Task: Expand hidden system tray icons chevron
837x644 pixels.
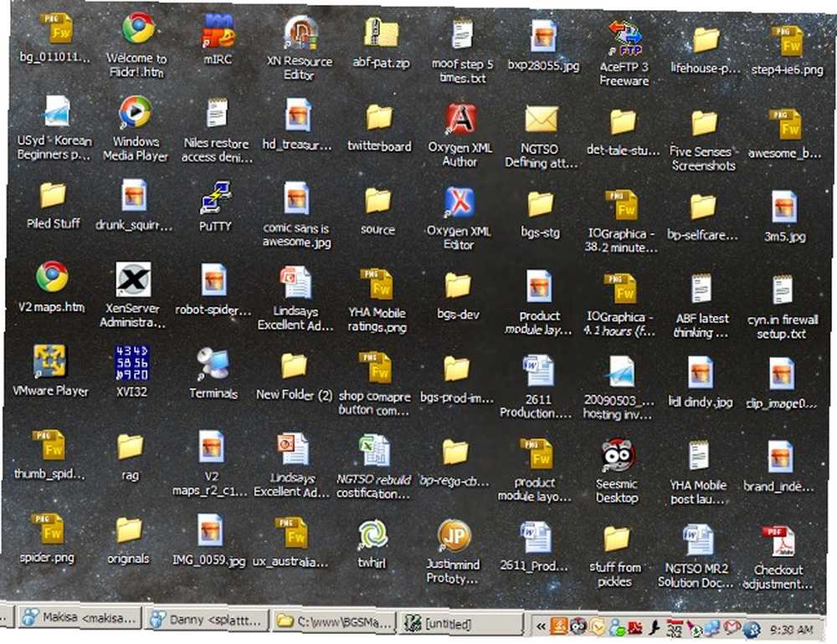Action: [x=541, y=626]
